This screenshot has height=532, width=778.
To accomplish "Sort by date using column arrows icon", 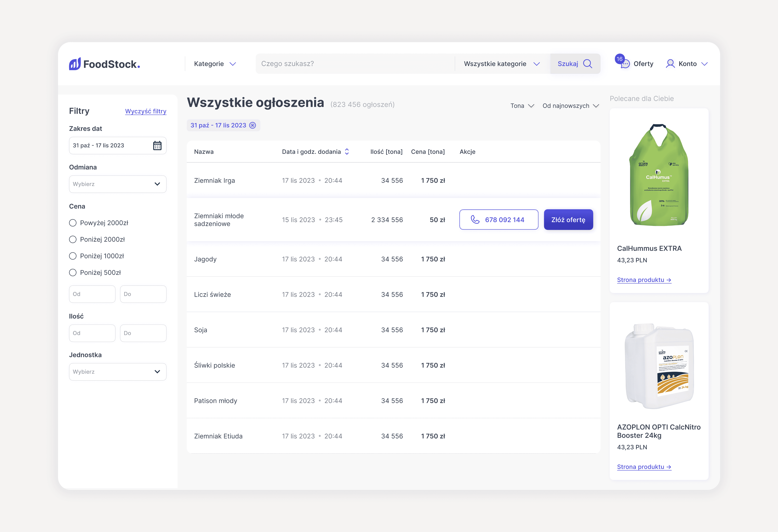I will pyautogui.click(x=347, y=152).
